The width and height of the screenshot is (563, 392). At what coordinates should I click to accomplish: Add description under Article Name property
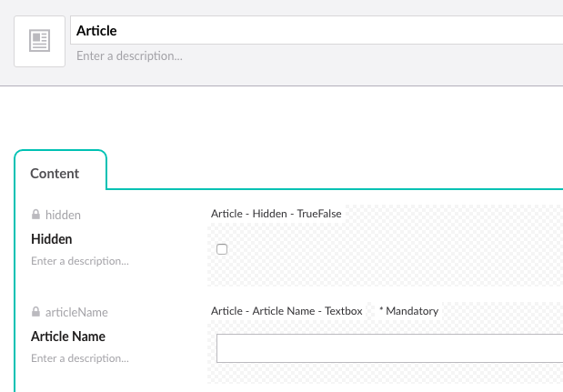tap(80, 358)
